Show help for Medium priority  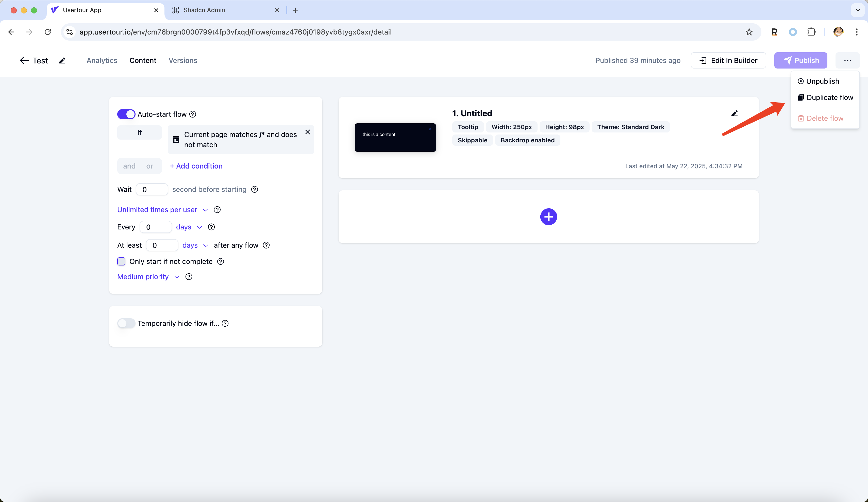(189, 277)
